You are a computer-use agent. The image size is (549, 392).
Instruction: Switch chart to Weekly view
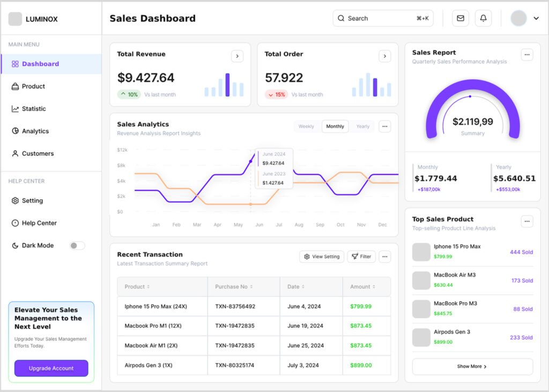306,126
